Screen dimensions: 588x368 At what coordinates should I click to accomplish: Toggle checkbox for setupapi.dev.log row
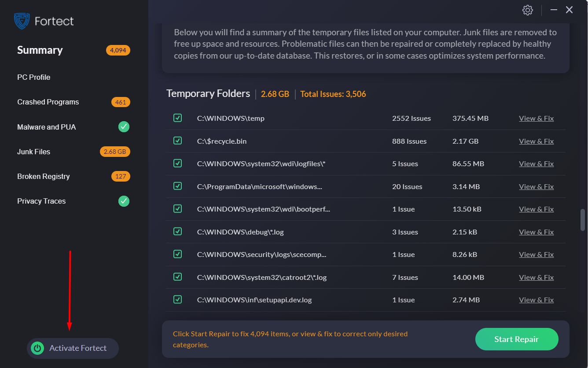(177, 299)
